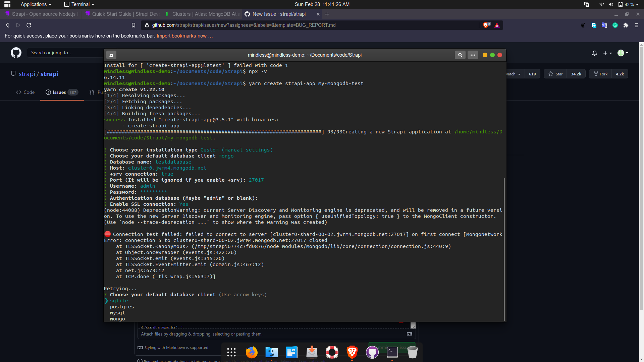
Task: Switch to the Issues tab
Action: coord(59,92)
